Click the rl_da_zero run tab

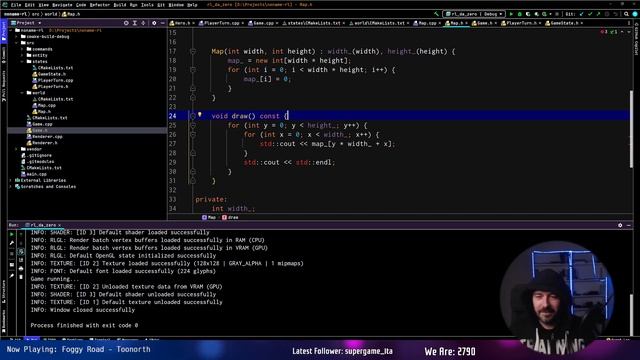(x=43, y=225)
